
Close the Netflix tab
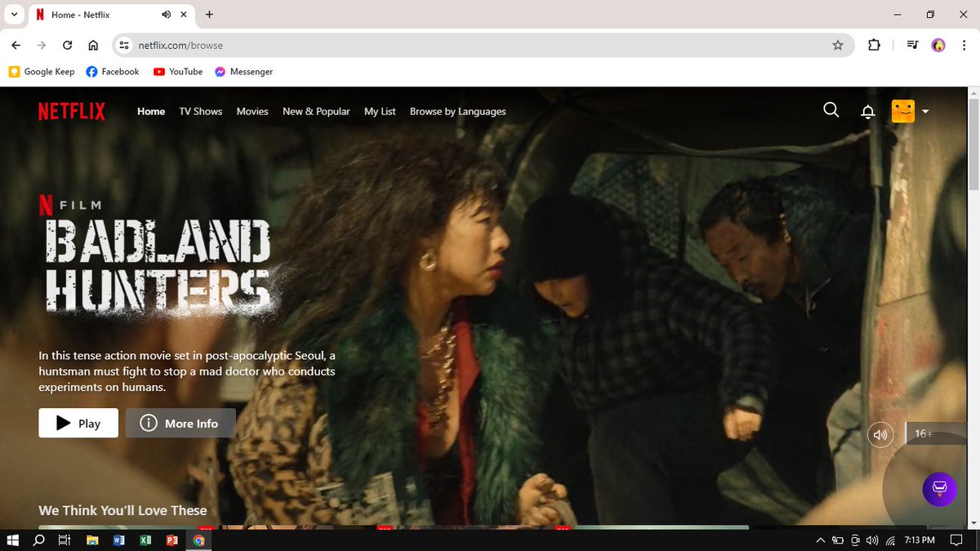(183, 15)
